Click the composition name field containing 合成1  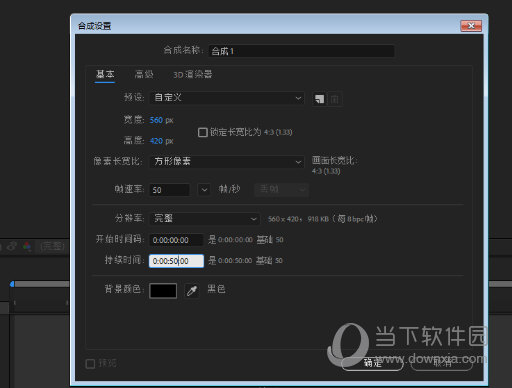pos(302,51)
